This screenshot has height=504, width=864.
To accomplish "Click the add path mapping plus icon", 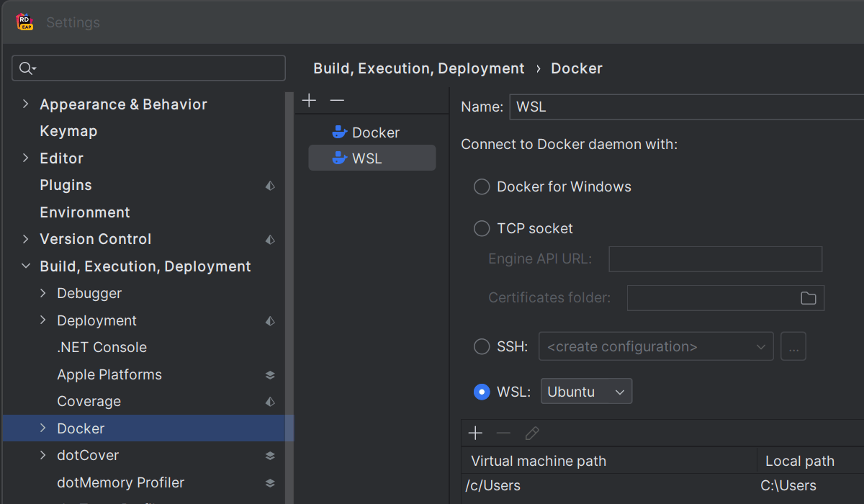I will [475, 433].
